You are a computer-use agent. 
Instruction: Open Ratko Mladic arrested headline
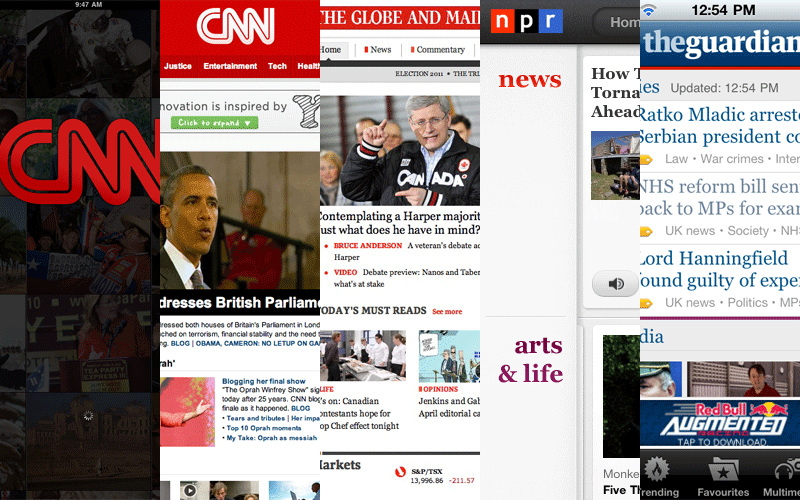720,126
